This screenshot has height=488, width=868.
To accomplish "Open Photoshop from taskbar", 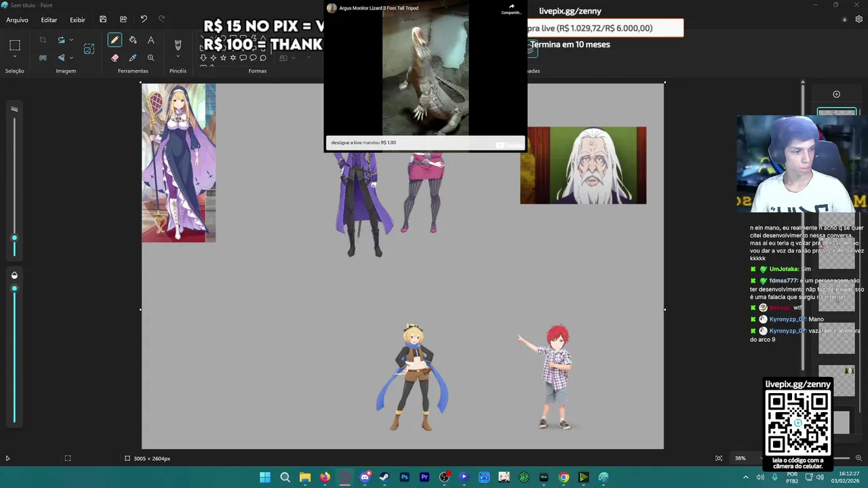I will (x=404, y=477).
